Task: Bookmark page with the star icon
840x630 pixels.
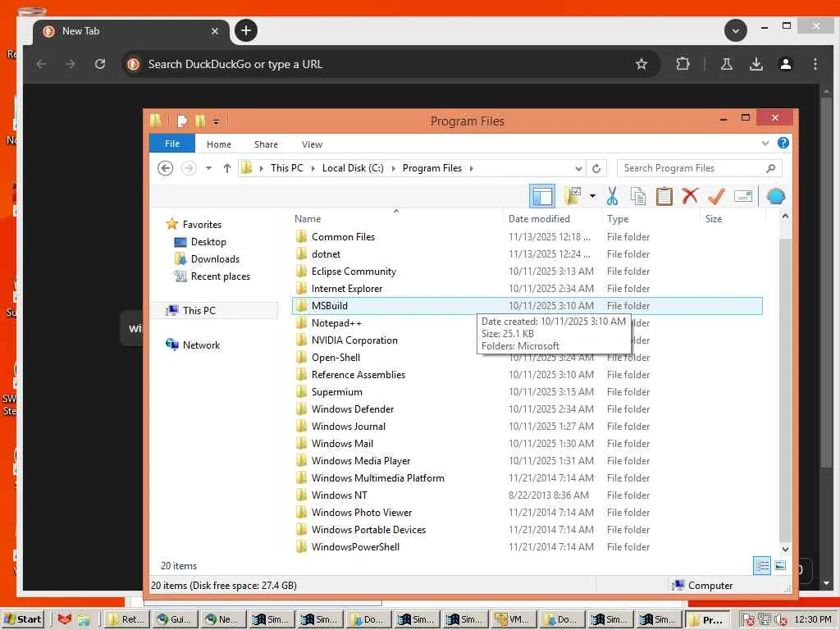Action: pyautogui.click(x=641, y=64)
